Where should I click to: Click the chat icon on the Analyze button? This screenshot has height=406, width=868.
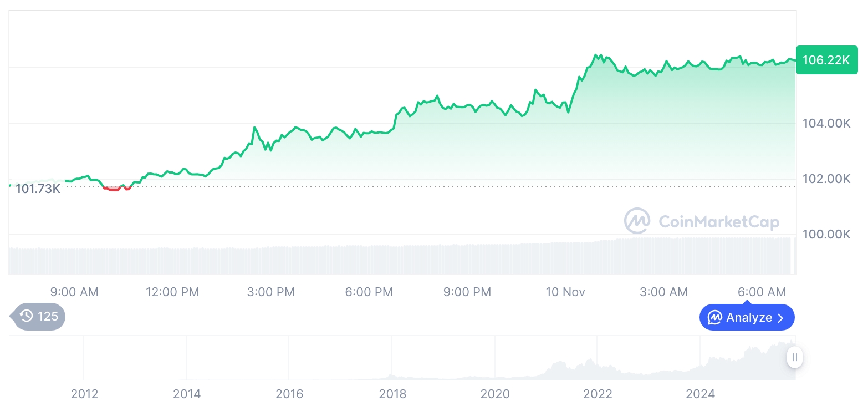click(715, 318)
